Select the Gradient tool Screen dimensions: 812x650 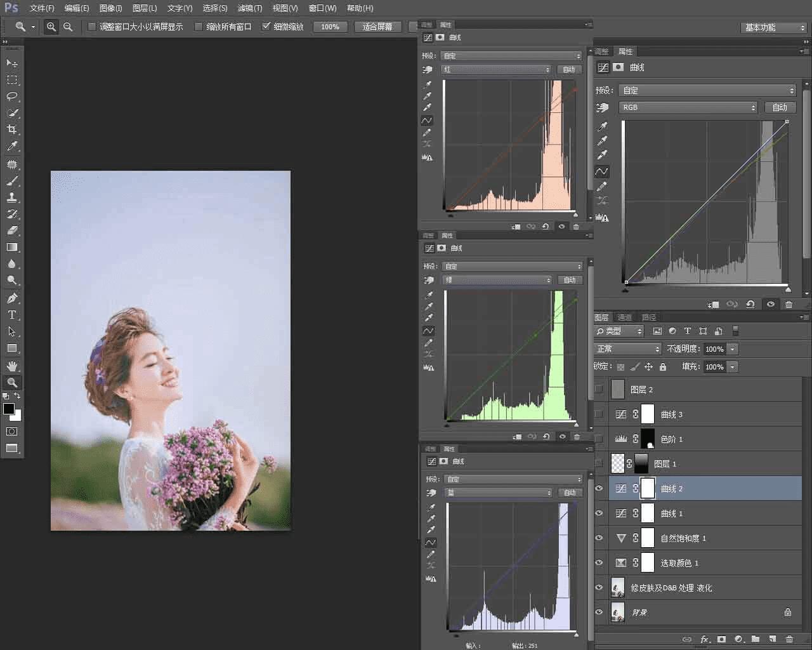tap(12, 247)
